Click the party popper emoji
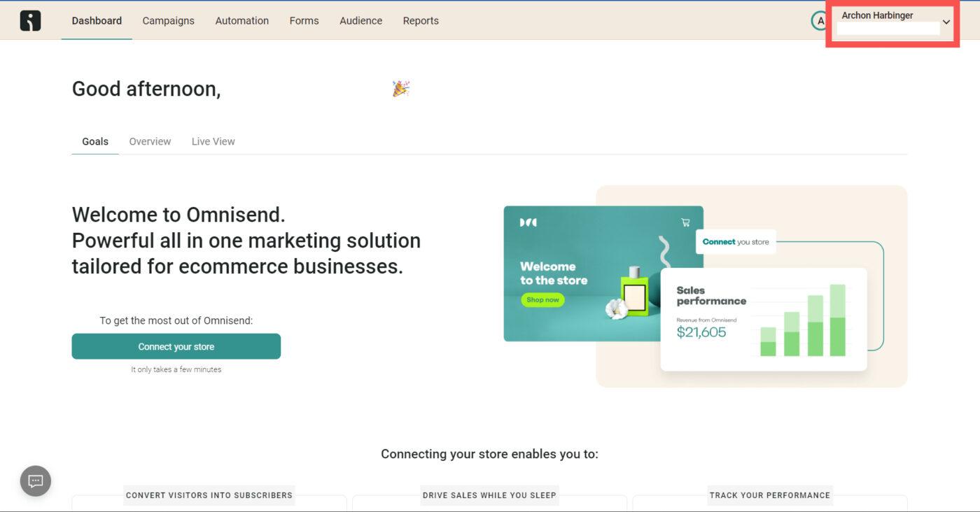Viewport: 980px width, 512px height. point(400,89)
